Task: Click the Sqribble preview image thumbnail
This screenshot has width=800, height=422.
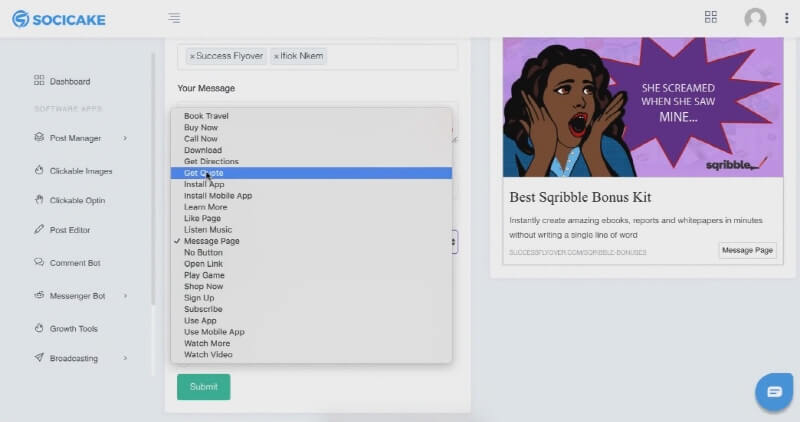Action: tap(643, 107)
